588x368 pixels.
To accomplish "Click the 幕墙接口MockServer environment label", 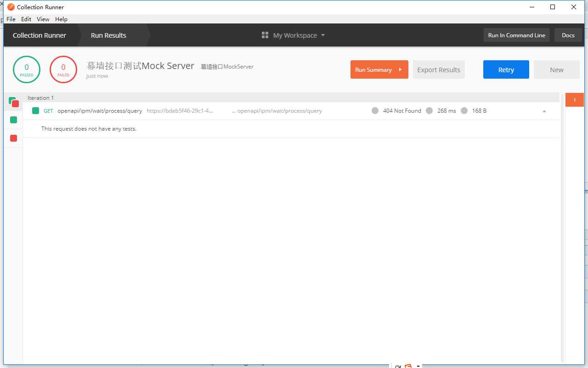I will tap(227, 67).
